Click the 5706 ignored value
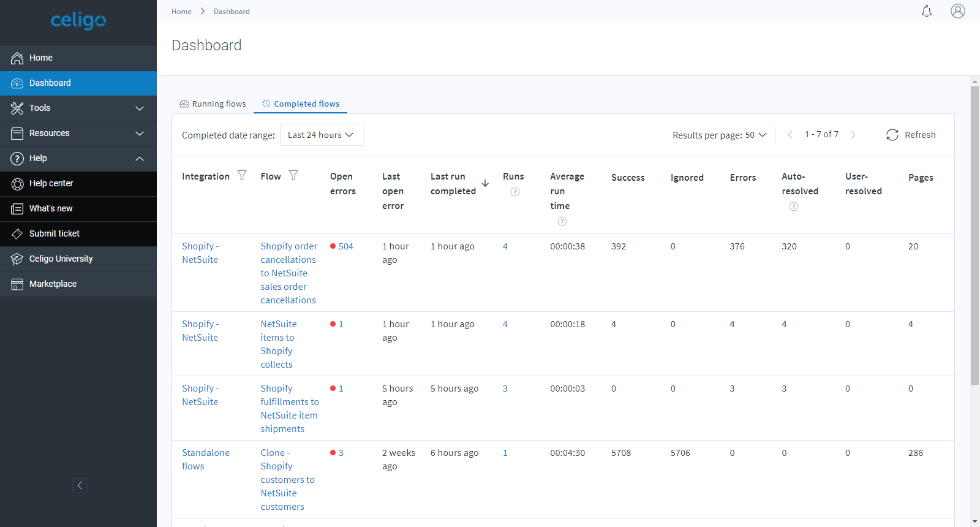980x527 pixels. [680, 453]
